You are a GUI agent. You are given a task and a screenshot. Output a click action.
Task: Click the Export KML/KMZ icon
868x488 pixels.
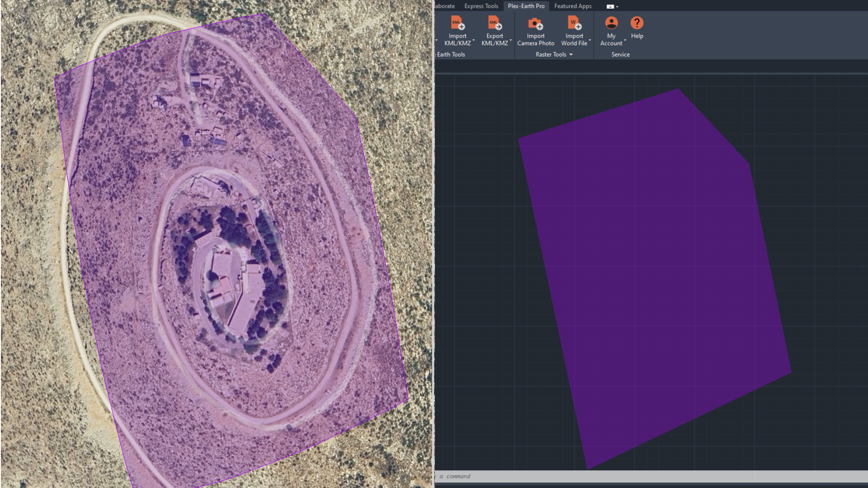coord(494,23)
